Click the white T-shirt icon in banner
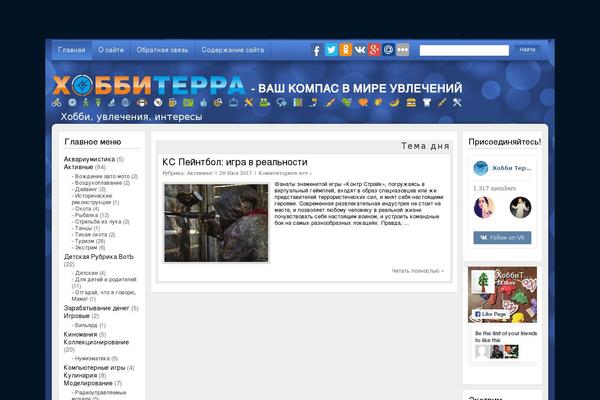This screenshot has width=600, height=400. click(x=427, y=103)
